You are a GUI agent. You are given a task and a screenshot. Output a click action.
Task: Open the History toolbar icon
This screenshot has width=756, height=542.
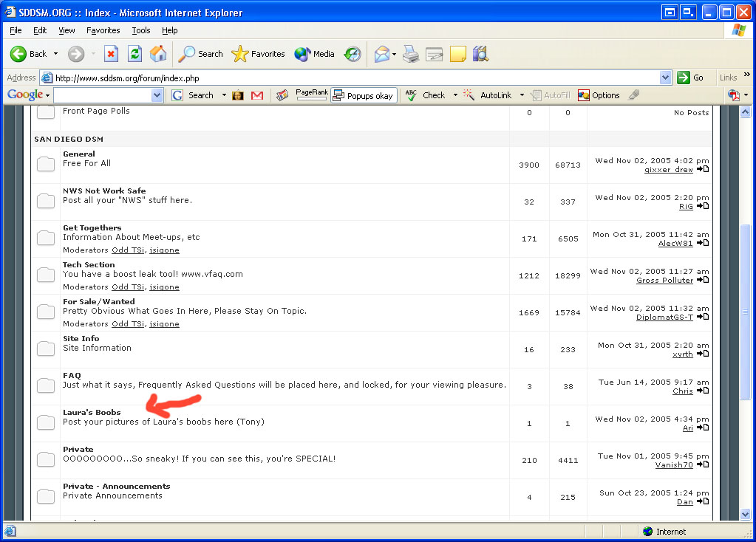(353, 54)
